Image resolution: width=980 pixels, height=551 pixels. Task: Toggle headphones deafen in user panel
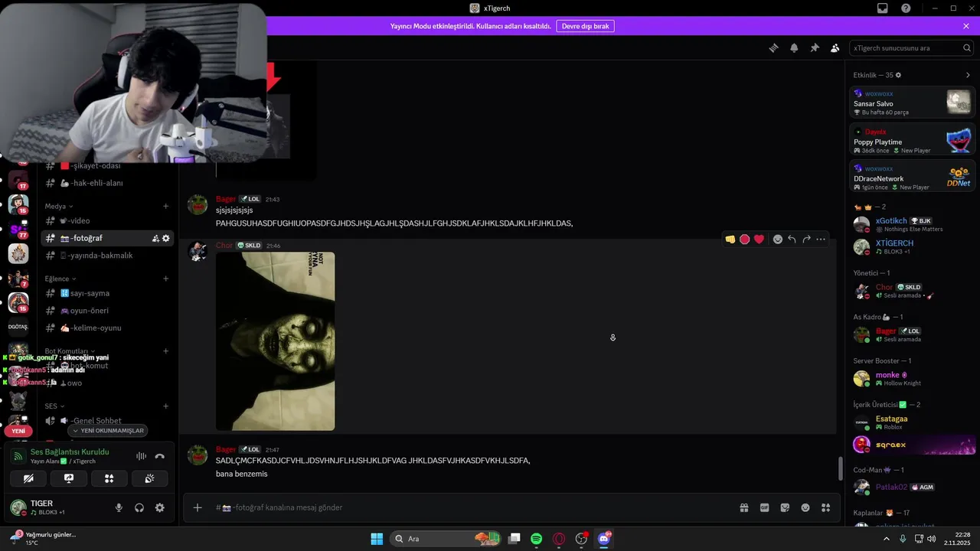(x=139, y=507)
